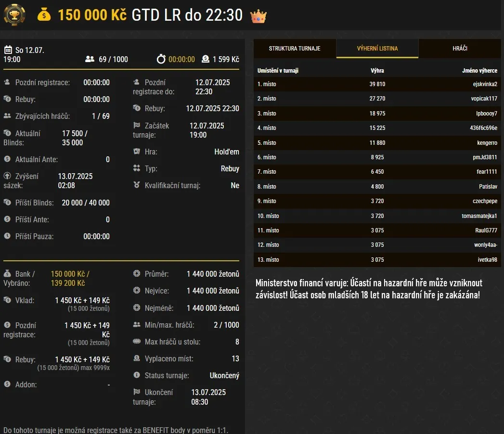
Task: Click the Max hráčů u stolu table icon
Action: 137,341
